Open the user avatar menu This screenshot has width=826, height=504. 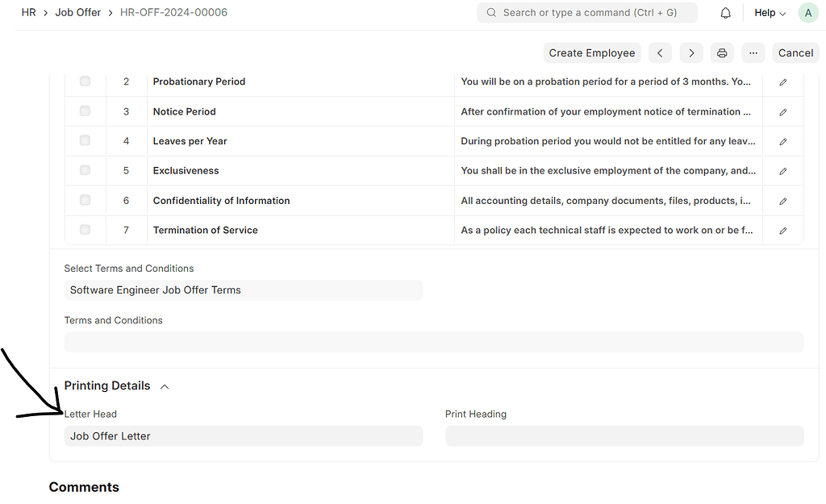(x=807, y=12)
